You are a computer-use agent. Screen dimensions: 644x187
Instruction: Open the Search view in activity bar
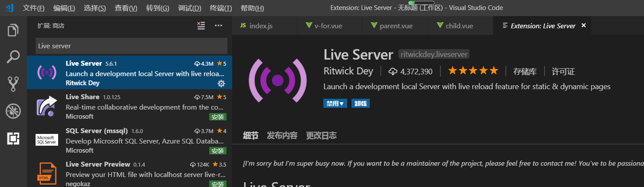pos(13,57)
